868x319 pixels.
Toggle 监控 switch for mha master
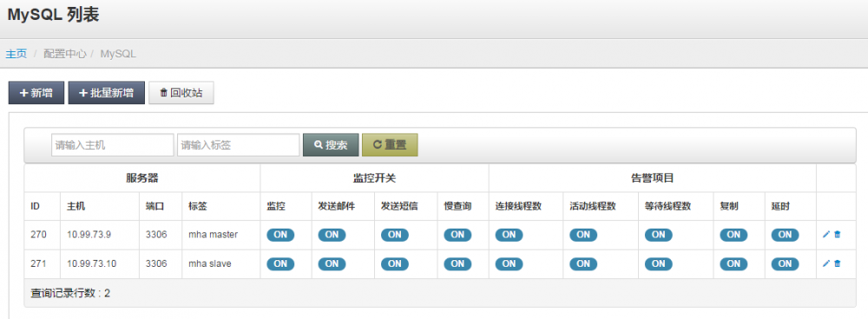click(280, 235)
